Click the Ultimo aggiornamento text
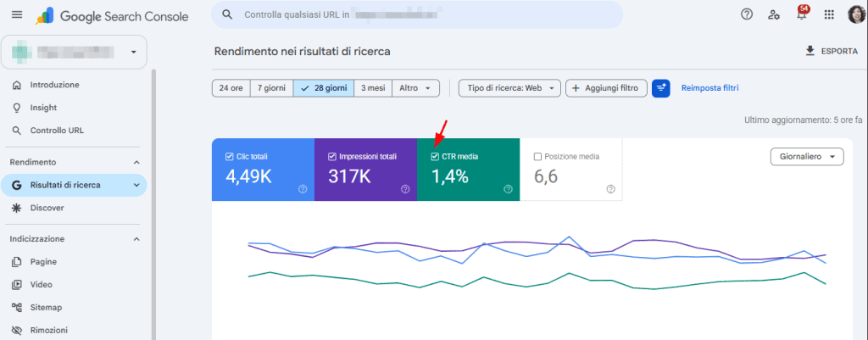 pos(804,120)
